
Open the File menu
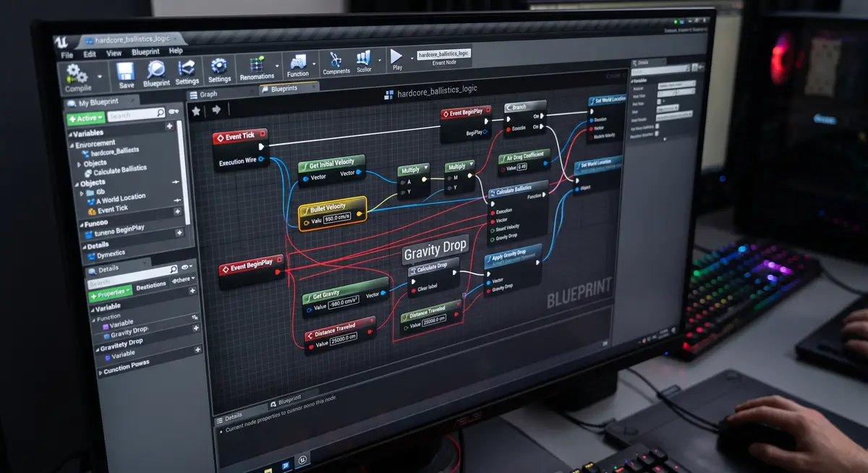point(67,55)
